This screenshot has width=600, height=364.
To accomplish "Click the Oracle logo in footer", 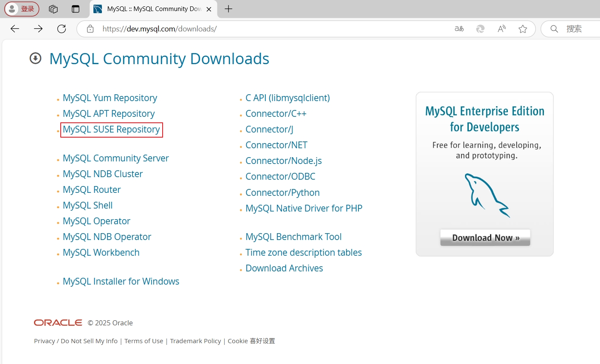I will 58,323.
